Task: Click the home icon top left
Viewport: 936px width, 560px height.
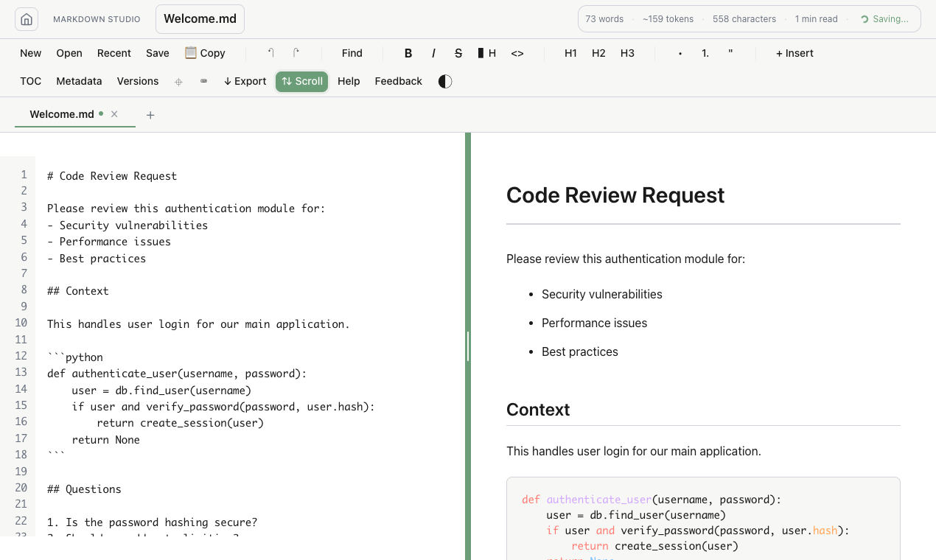Action: click(x=27, y=18)
